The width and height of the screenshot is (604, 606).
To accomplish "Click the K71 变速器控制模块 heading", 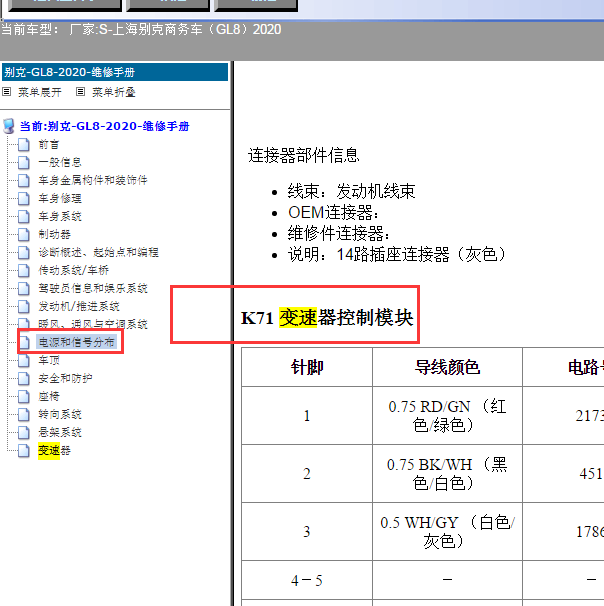I will [x=327, y=318].
